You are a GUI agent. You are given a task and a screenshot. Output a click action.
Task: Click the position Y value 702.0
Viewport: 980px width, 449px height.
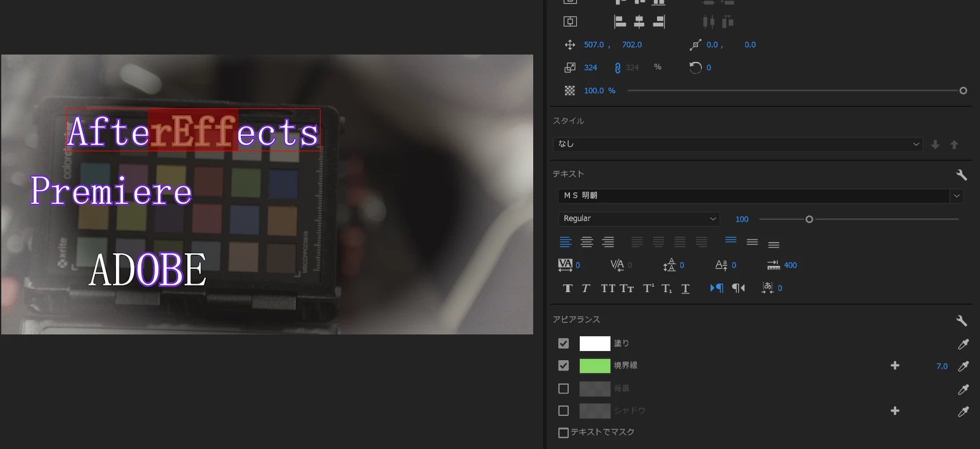632,45
